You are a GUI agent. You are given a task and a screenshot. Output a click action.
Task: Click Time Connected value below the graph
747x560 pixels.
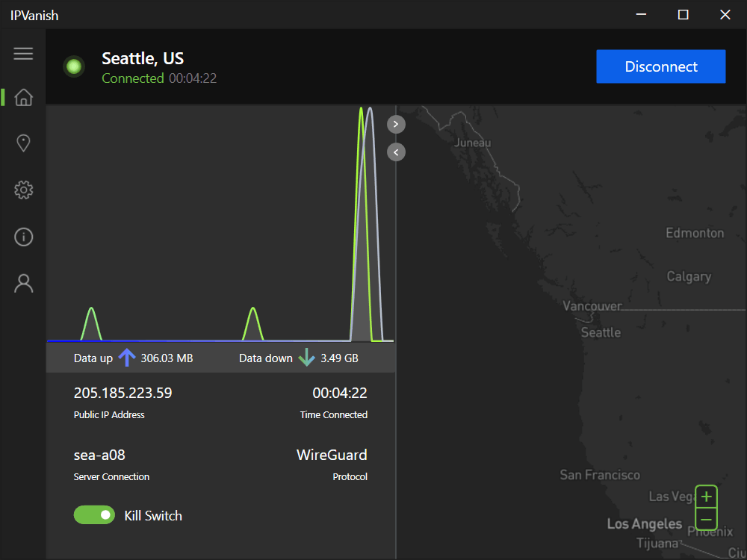tap(340, 393)
